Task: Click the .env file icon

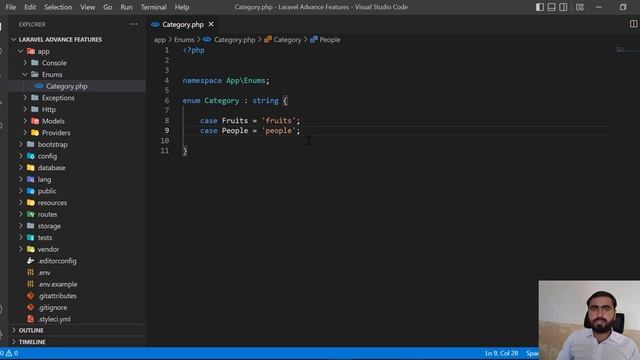Action: pos(31,272)
